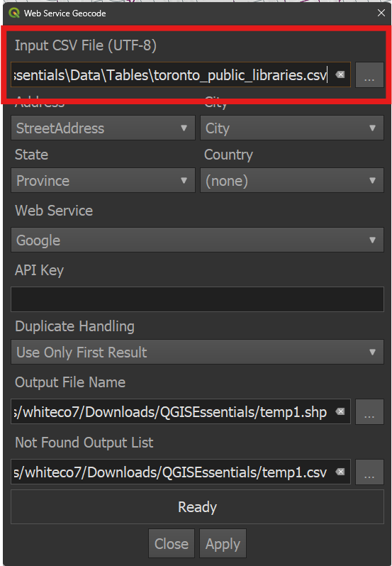Click the Close button
This screenshot has width=392, height=566.
172,543
